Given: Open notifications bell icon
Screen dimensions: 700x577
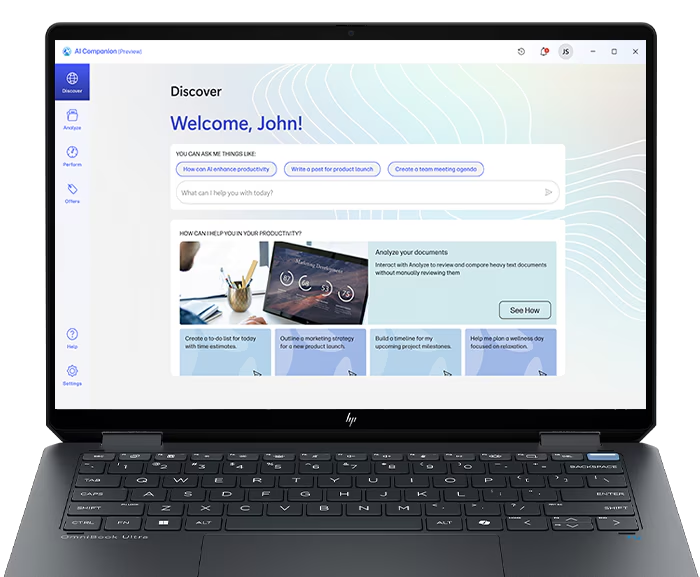Looking at the screenshot, I should pos(544,52).
